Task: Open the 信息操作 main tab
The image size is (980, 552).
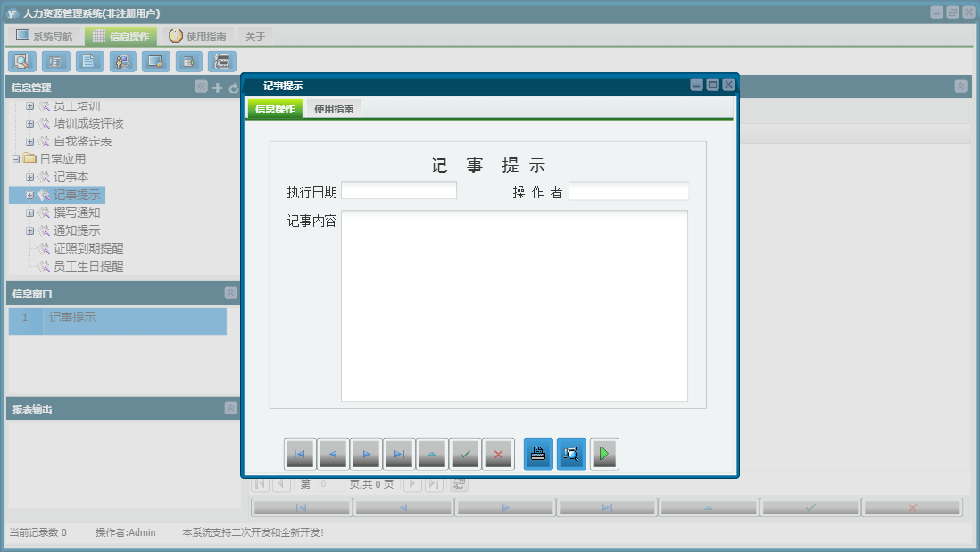Action: (x=120, y=37)
